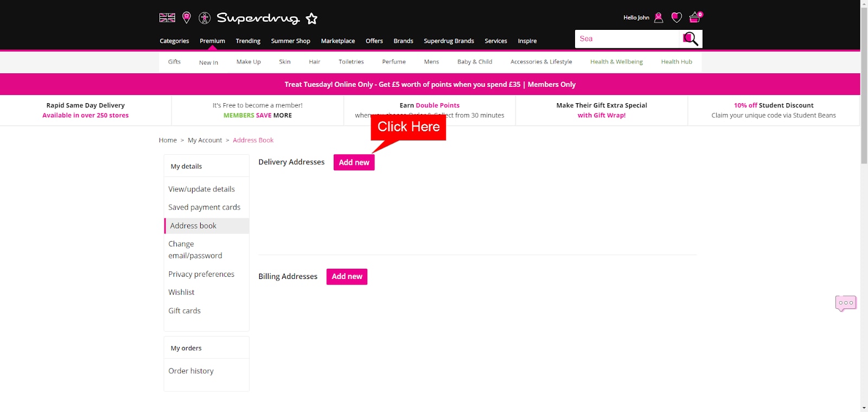Click the search input field
Image resolution: width=868 pixels, height=412 pixels.
point(627,39)
